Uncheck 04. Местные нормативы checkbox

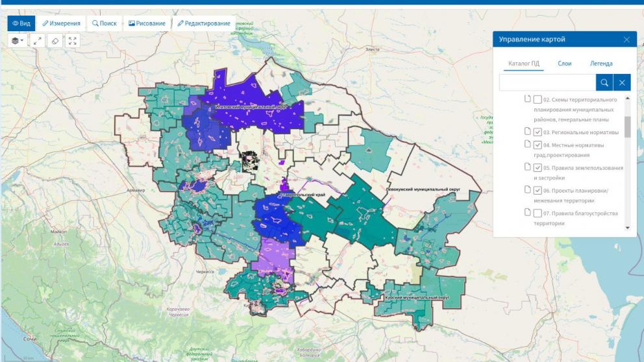pyautogui.click(x=538, y=145)
